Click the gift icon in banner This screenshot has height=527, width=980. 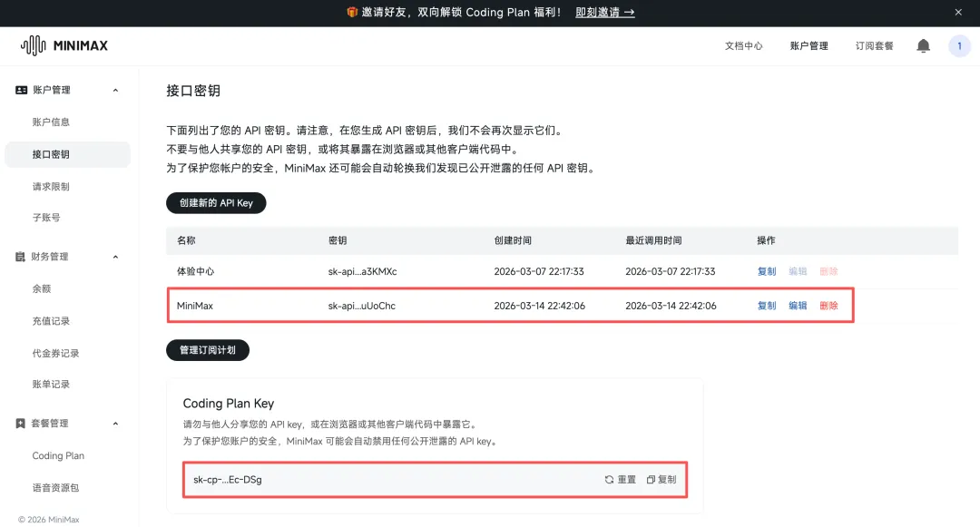tap(352, 12)
